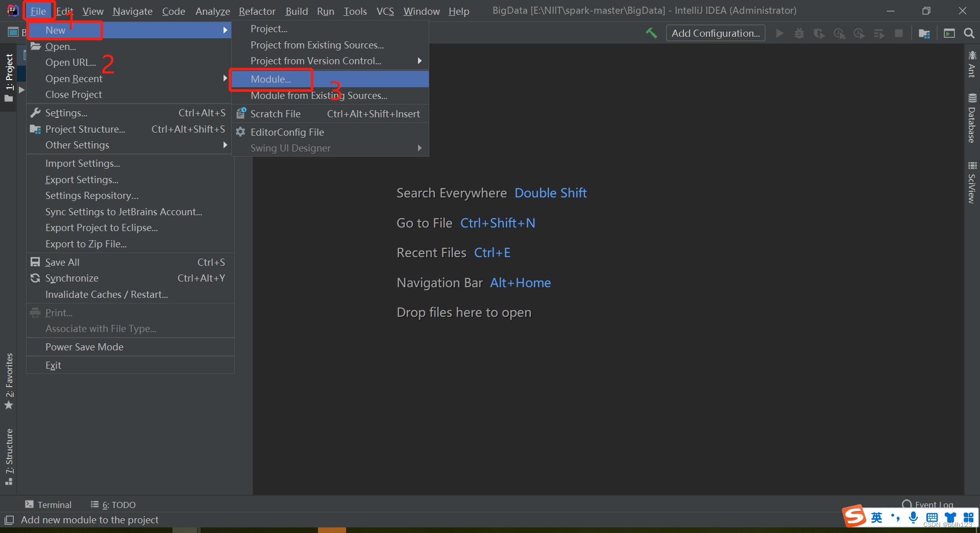980x533 pixels.
Task: Open the Terminal tool window
Action: [x=48, y=504]
